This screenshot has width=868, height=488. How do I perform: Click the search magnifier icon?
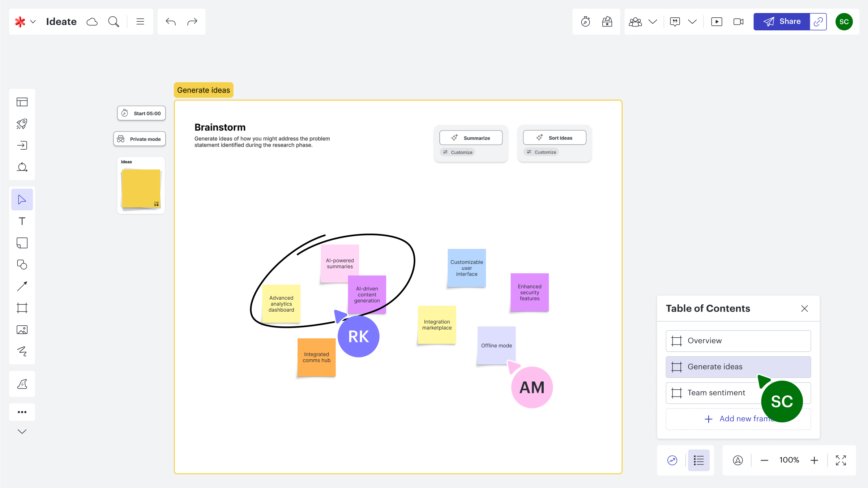(x=114, y=22)
